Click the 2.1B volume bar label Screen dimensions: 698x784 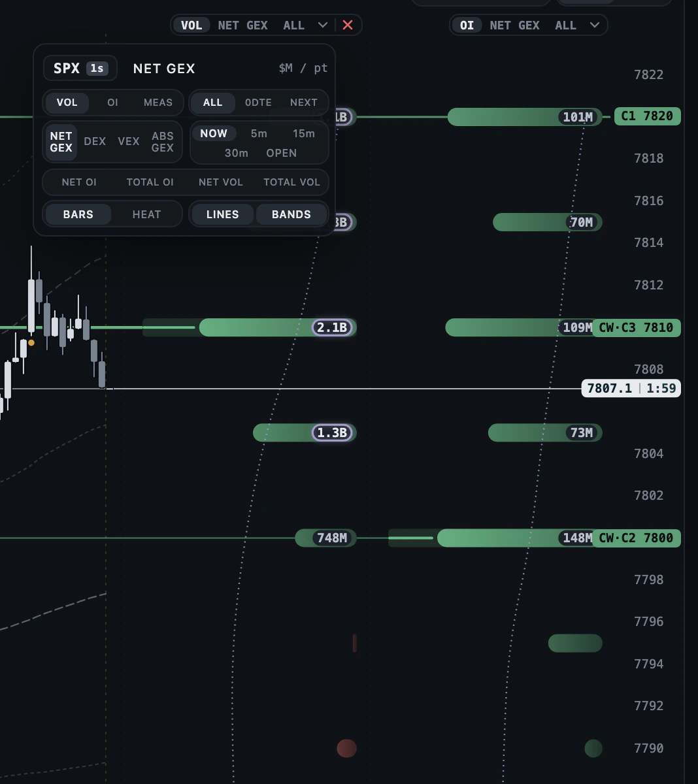[332, 327]
